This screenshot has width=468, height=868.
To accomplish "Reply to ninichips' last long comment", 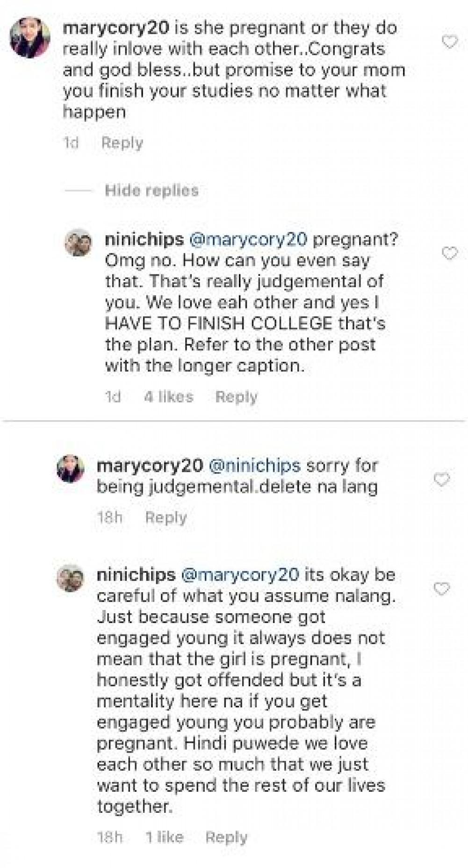I will tap(226, 837).
